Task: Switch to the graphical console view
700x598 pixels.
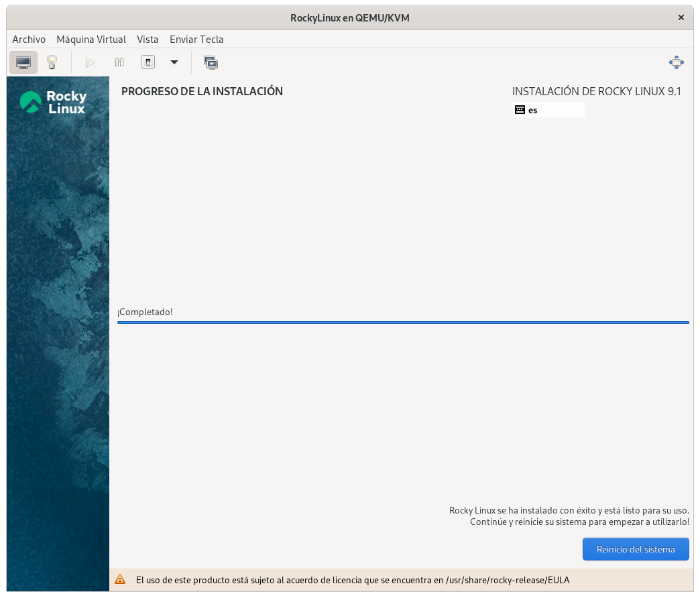Action: 23,62
